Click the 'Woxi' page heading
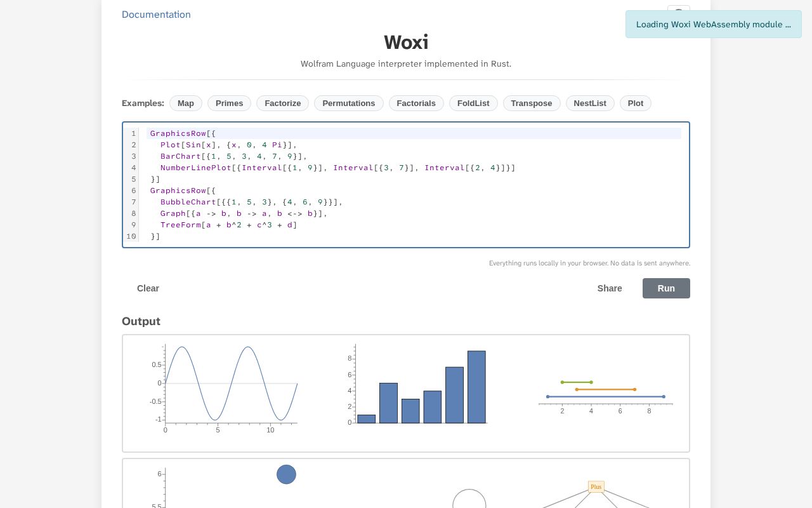The width and height of the screenshot is (812, 508). 406,43
